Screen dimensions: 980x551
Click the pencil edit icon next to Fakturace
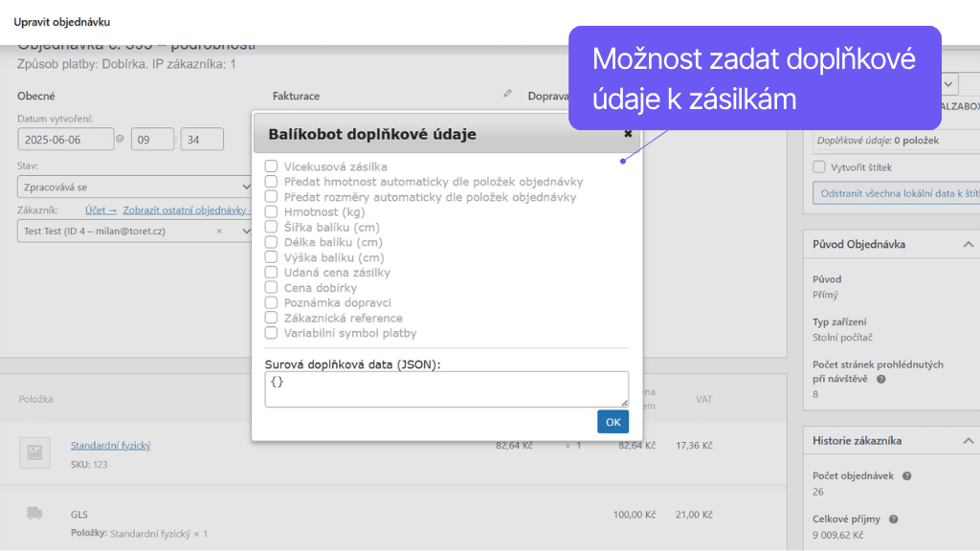[x=506, y=95]
